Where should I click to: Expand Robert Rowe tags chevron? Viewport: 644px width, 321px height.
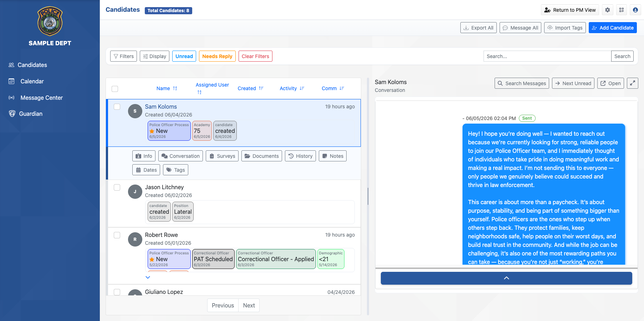[x=148, y=277]
